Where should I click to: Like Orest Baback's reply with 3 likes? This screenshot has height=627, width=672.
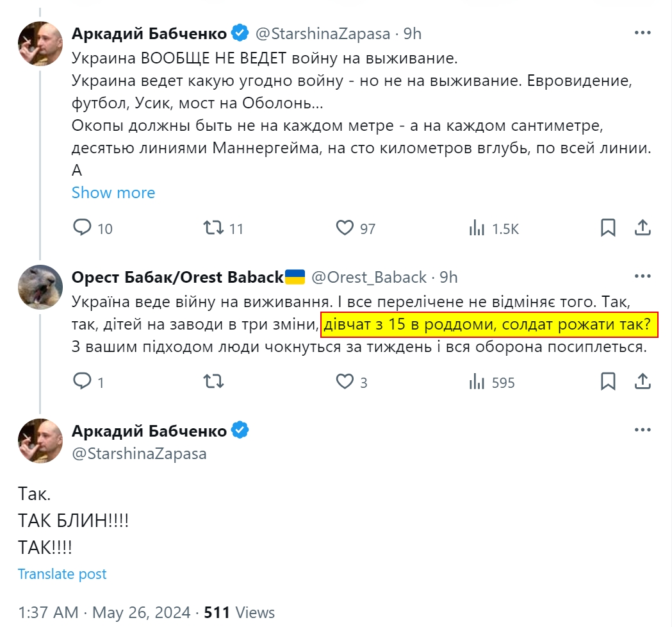point(345,382)
